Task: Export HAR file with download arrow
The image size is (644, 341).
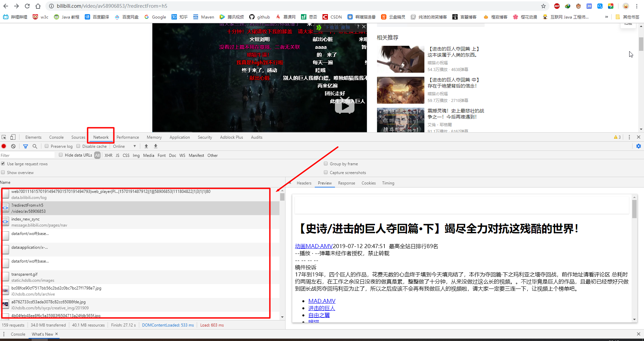Action: pyautogui.click(x=156, y=146)
